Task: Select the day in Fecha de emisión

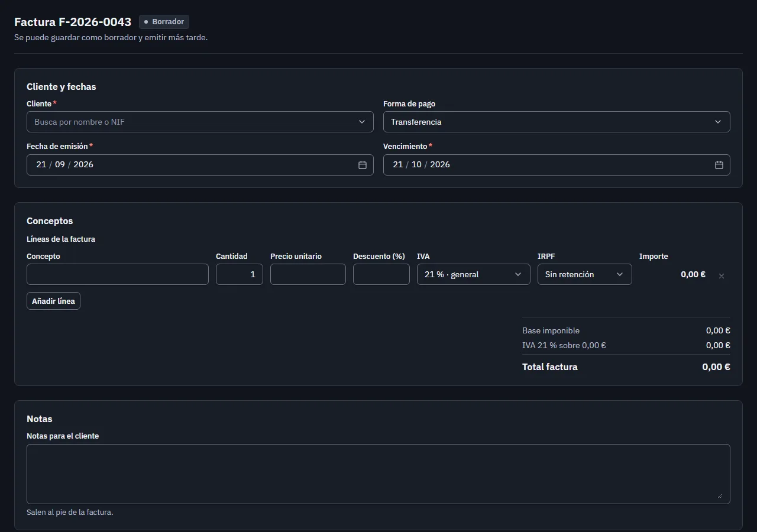Action: 41,164
